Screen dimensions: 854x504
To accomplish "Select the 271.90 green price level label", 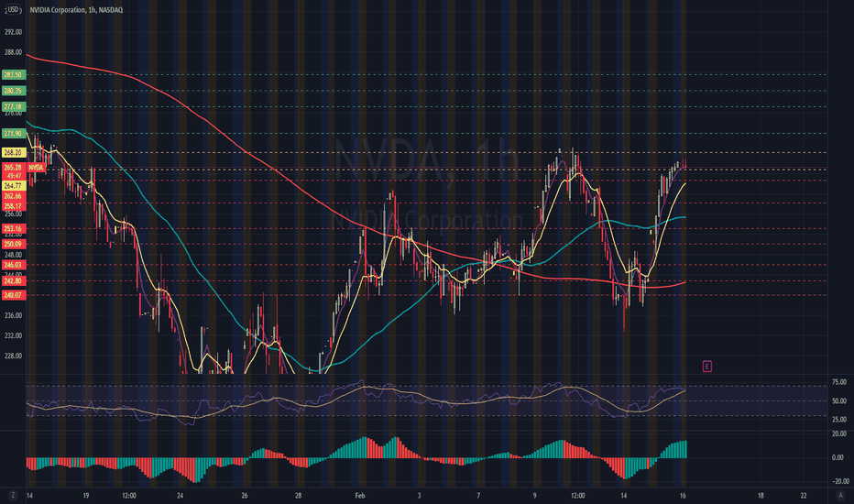I will pyautogui.click(x=13, y=134).
